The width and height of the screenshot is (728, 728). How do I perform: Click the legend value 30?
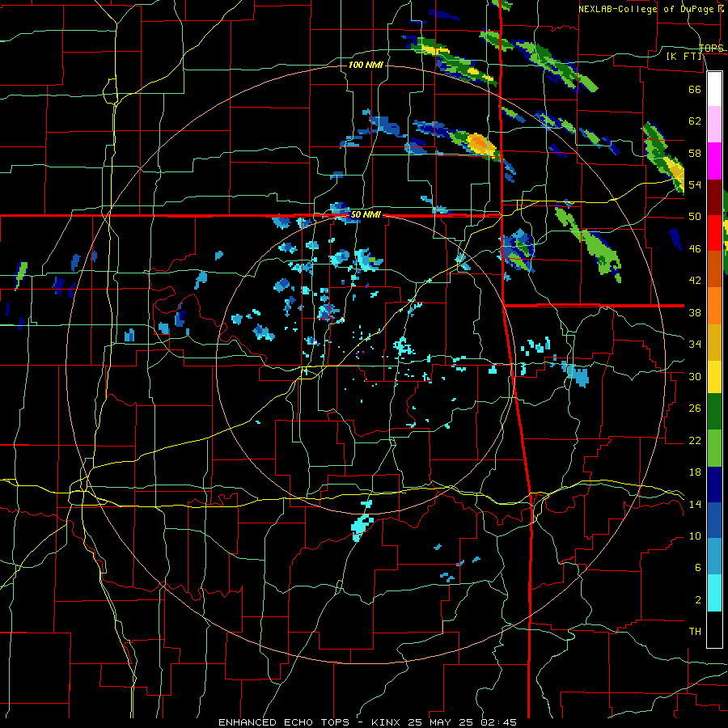click(x=695, y=376)
